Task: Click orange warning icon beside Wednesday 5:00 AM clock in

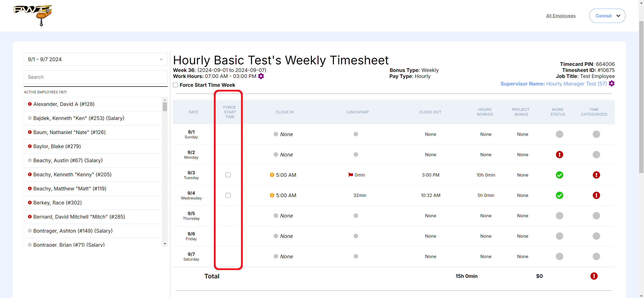Action: point(272,195)
